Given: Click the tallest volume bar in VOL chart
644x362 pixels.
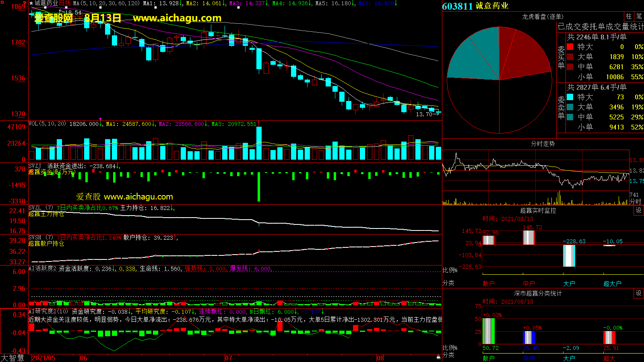Looking at the screenshot, I should click(x=259, y=143).
